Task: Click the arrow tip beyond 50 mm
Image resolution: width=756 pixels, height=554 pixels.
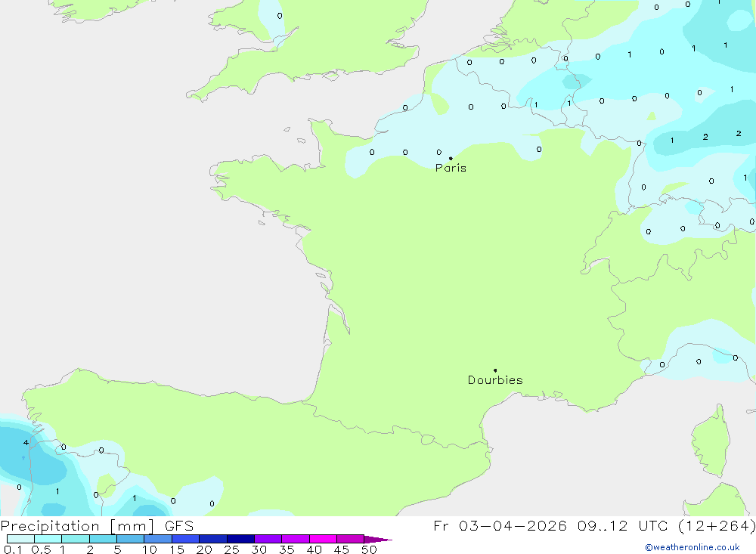Action: tap(378, 539)
